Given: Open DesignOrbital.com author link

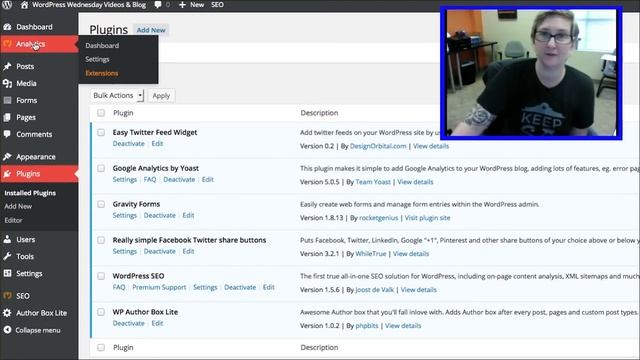Looking at the screenshot, I should tap(378, 146).
